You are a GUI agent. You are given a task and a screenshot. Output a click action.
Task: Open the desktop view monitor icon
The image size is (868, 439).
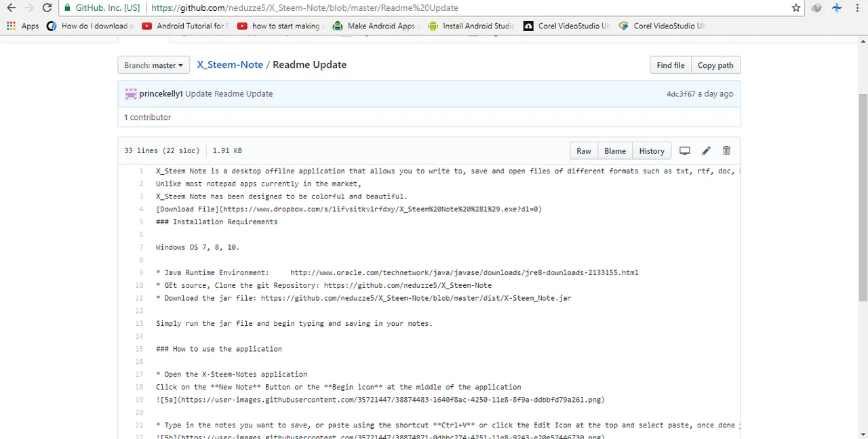685,151
